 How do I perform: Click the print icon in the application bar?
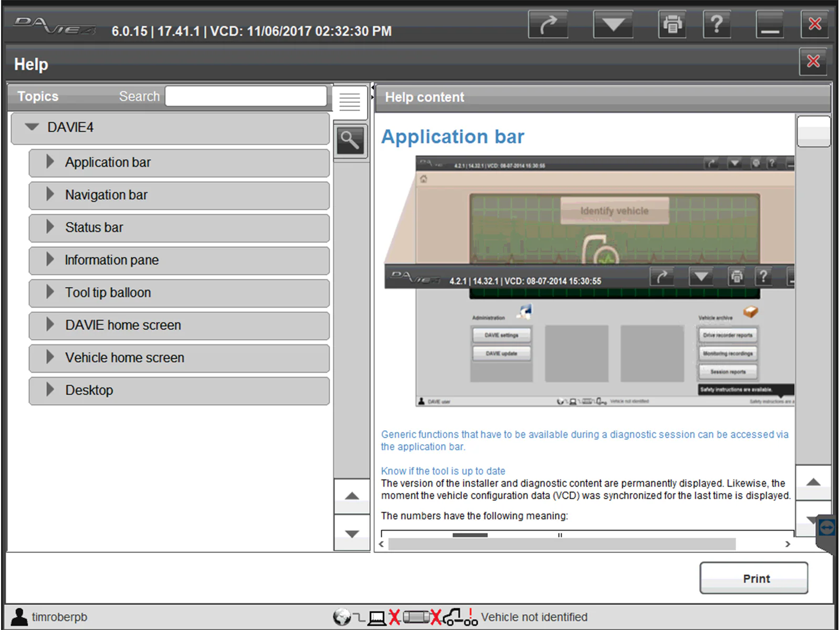pyautogui.click(x=672, y=24)
